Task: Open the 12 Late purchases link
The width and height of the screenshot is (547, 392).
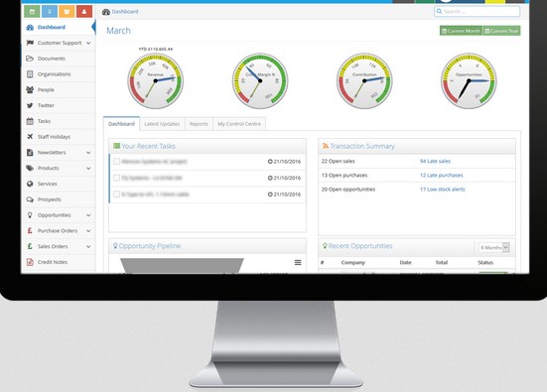Action: coord(442,175)
